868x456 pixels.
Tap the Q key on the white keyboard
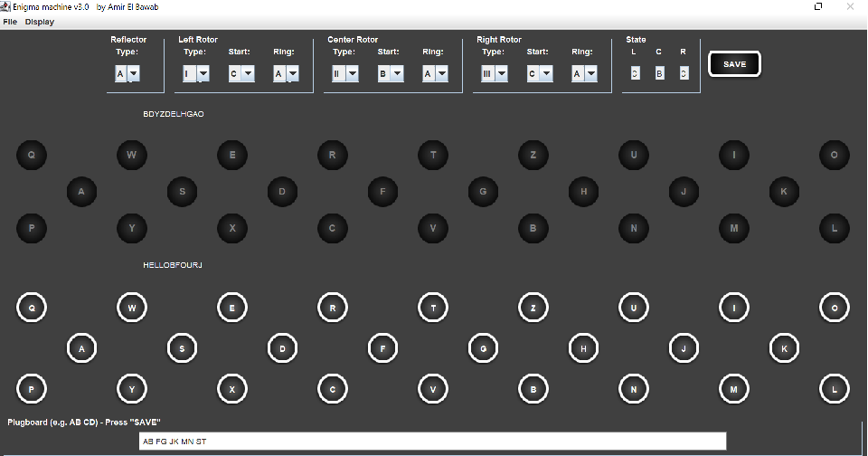pyautogui.click(x=32, y=308)
